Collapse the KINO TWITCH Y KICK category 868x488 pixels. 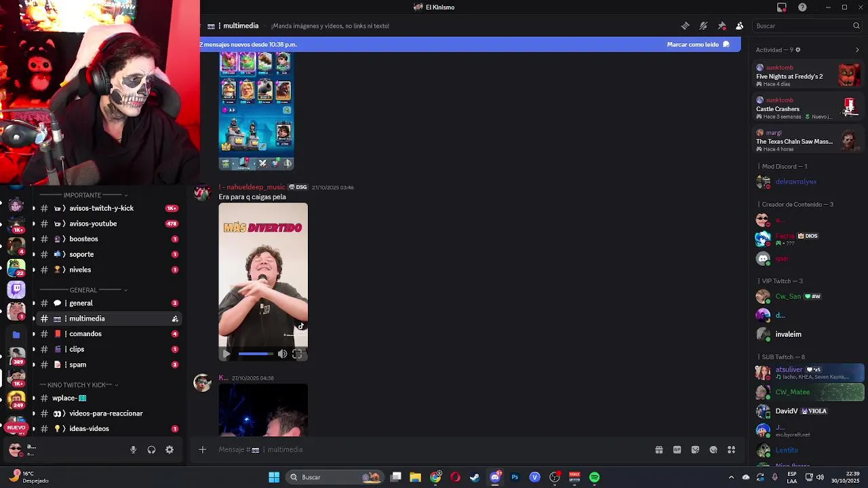(79, 385)
